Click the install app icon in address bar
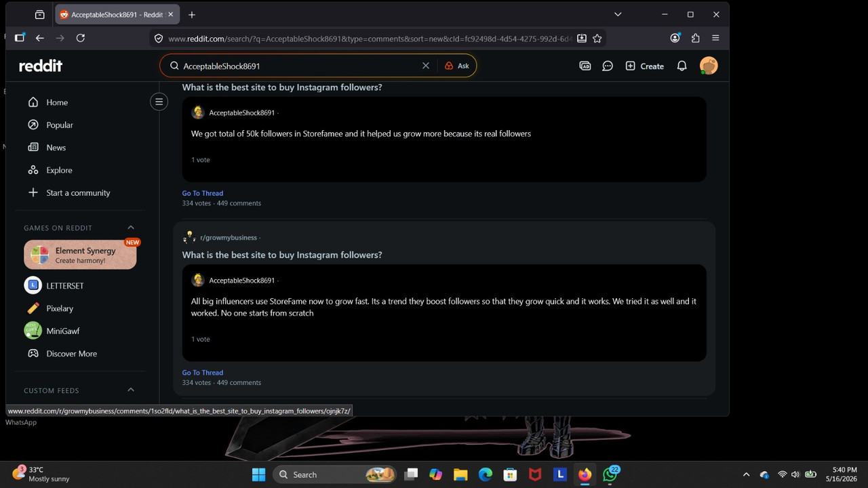This screenshot has width=868, height=488. [x=581, y=39]
